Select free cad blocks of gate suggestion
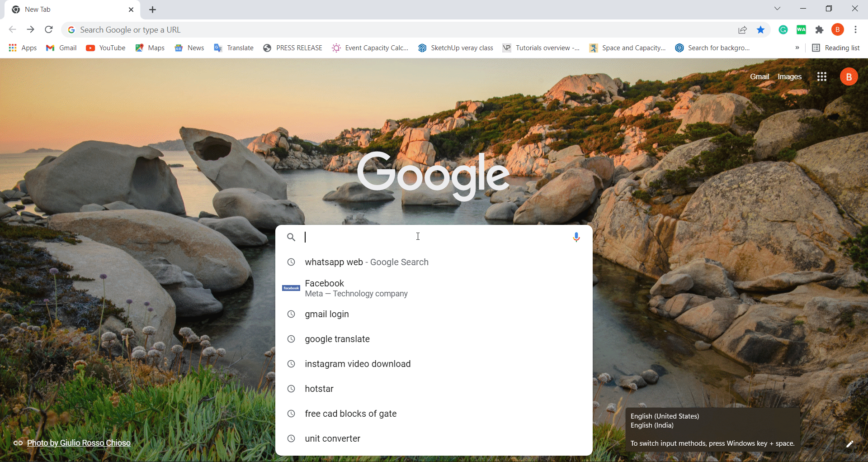Viewport: 868px width, 462px height. coord(434,414)
